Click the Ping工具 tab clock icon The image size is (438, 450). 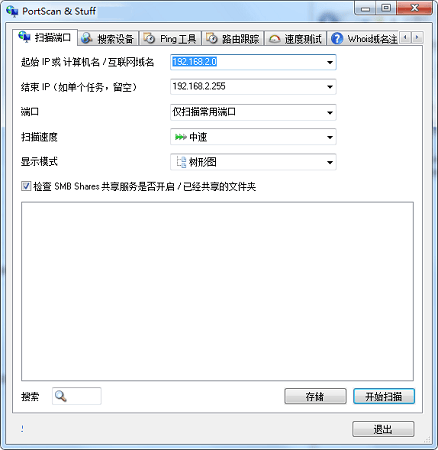coord(149,38)
